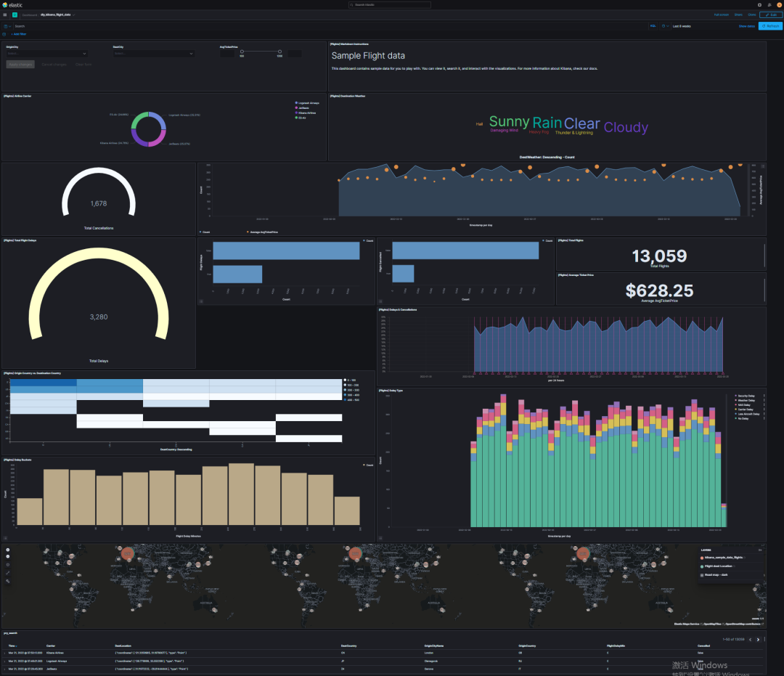Click the Dashboard breadcrumb

30,15
